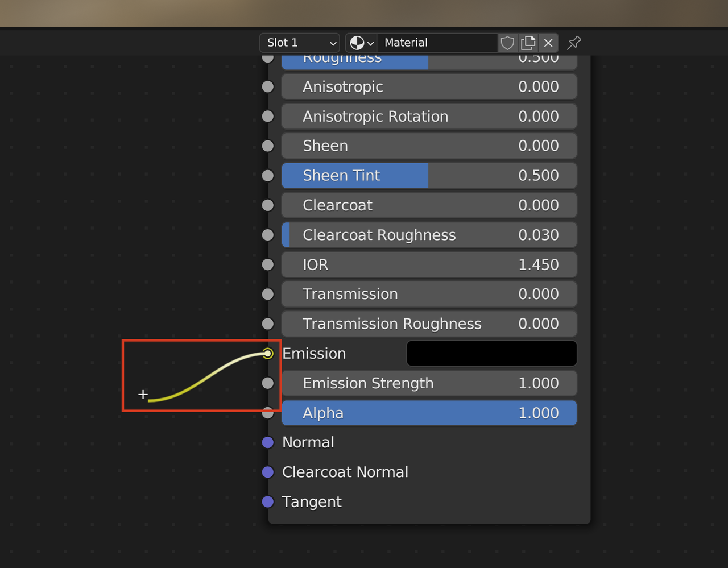
Task: Toggle the pin node tree icon
Action: tap(574, 43)
